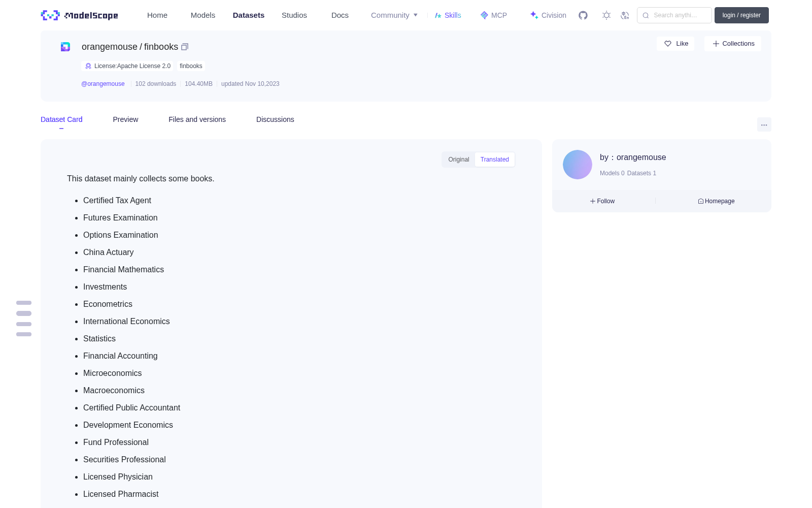Viewport: 812px width, 508px height.
Task: Open the Datasets section
Action: [x=249, y=15]
